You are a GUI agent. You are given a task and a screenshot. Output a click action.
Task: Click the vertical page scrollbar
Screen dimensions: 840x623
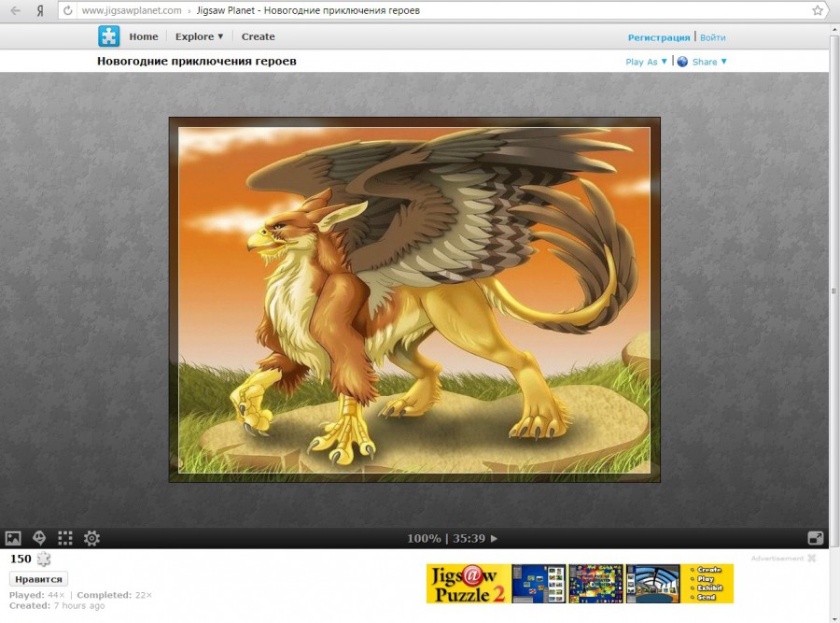point(834,290)
